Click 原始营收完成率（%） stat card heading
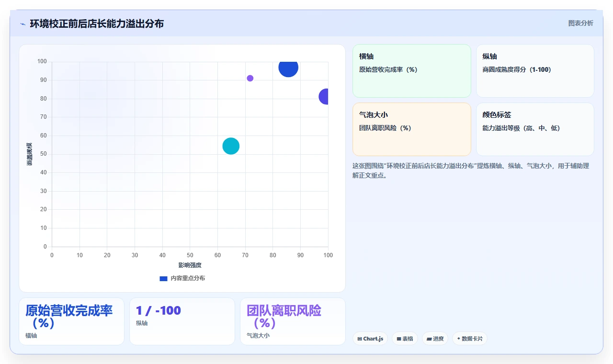613x364 pixels. coord(69,317)
